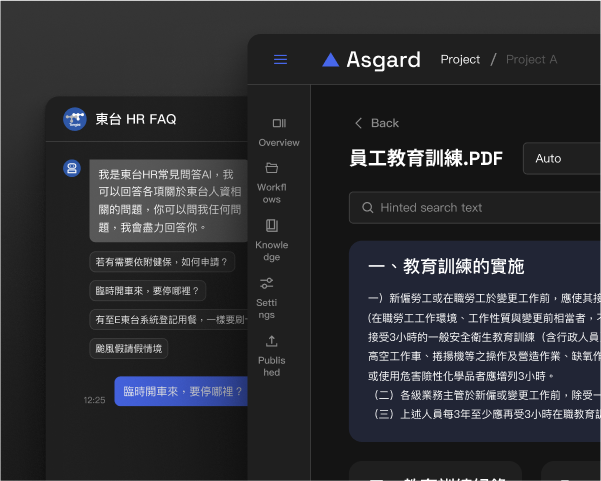Open the 教育訓練的實施 content card
The width and height of the screenshot is (601, 481).
tap(475, 341)
